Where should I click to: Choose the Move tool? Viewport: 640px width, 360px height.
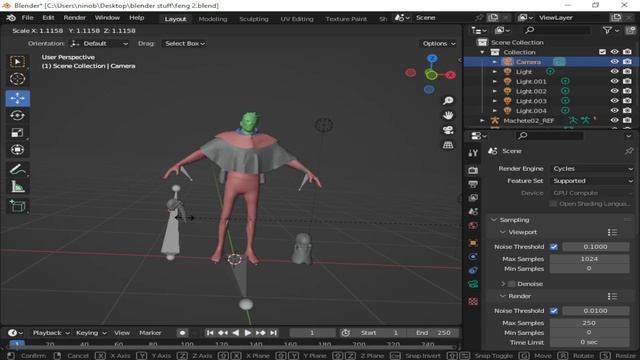pos(17,98)
